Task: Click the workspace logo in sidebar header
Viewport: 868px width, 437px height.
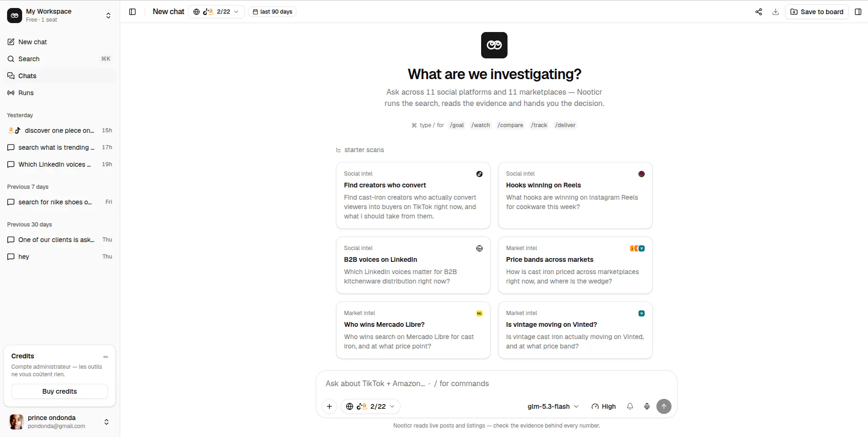Action: 15,16
